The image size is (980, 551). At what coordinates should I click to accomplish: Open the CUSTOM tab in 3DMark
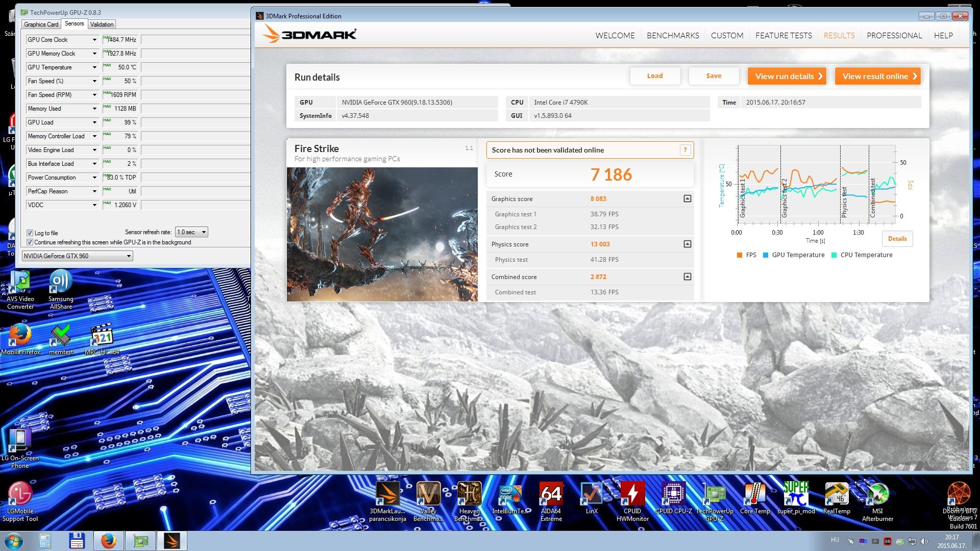[x=727, y=36]
